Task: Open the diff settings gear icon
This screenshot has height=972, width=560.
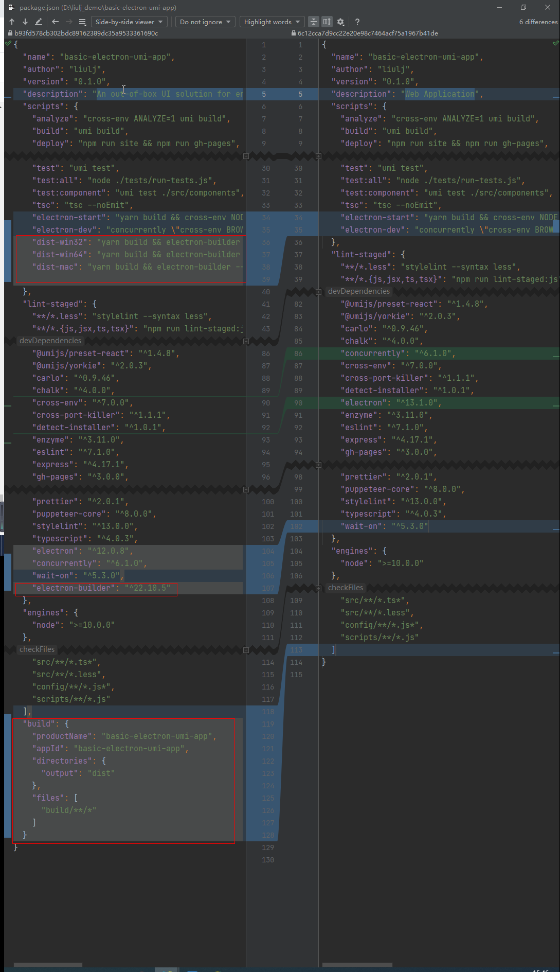Action: (340, 22)
